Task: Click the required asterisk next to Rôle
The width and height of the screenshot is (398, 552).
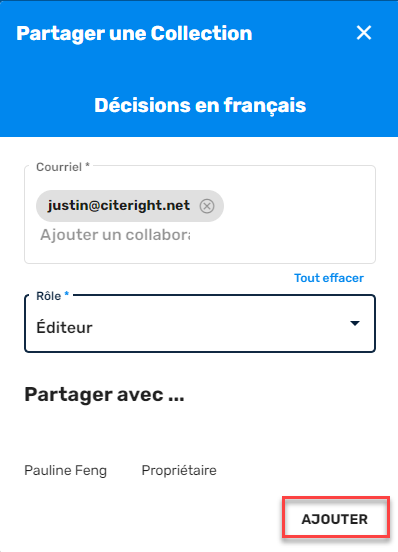Action: point(67,294)
